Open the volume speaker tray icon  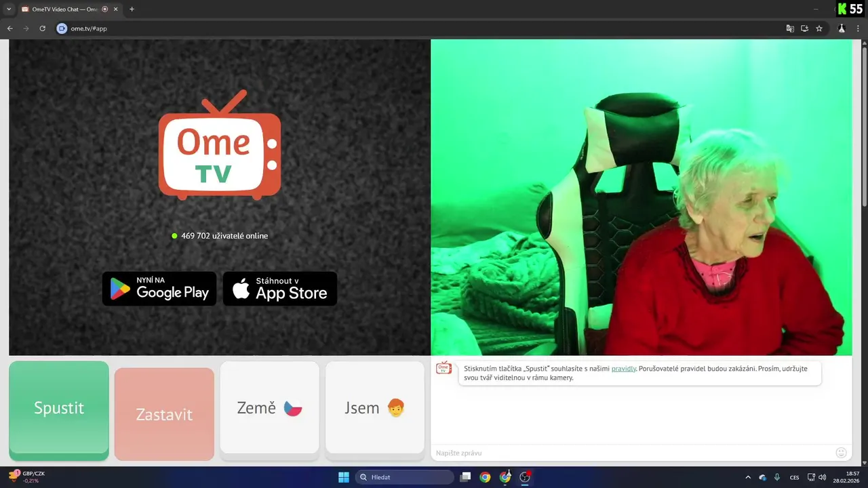click(x=823, y=477)
